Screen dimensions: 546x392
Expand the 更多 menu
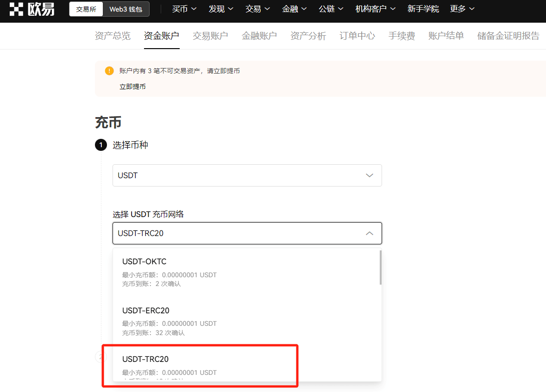462,9
